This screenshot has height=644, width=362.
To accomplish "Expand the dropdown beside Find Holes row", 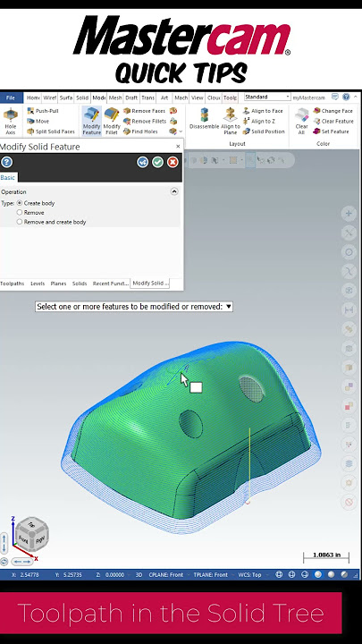I will point(181,131).
